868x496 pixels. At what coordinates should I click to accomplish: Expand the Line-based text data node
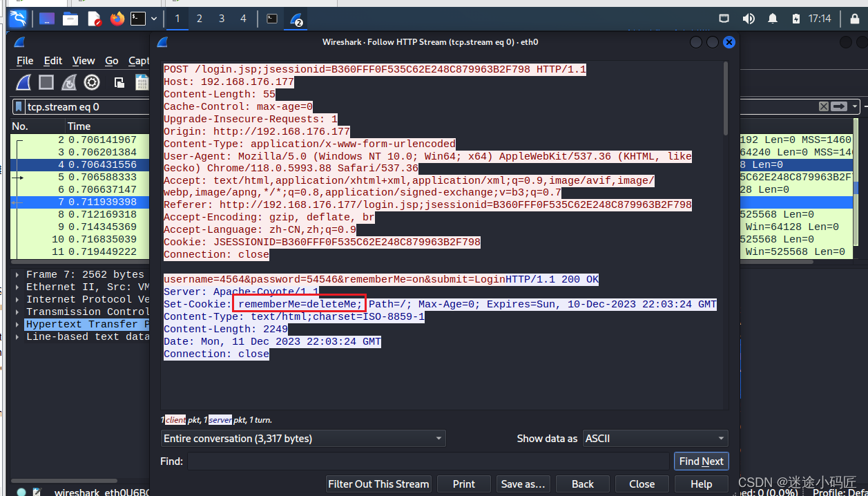[17, 336]
